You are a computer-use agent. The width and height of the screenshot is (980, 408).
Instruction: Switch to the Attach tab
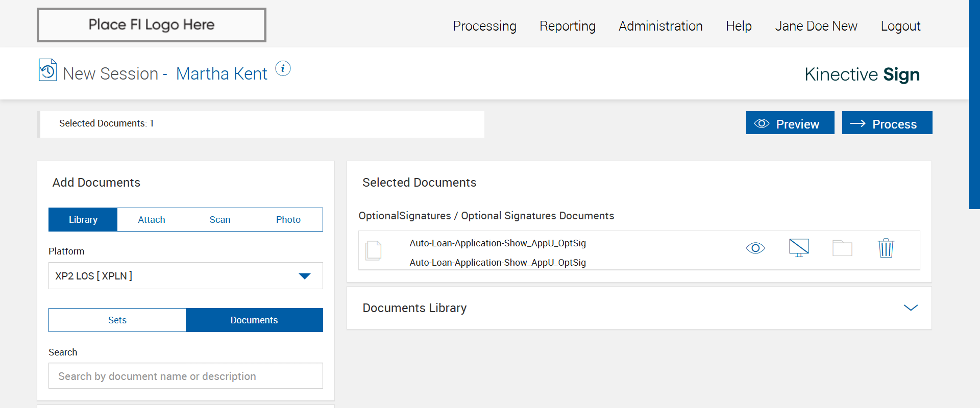pos(152,220)
